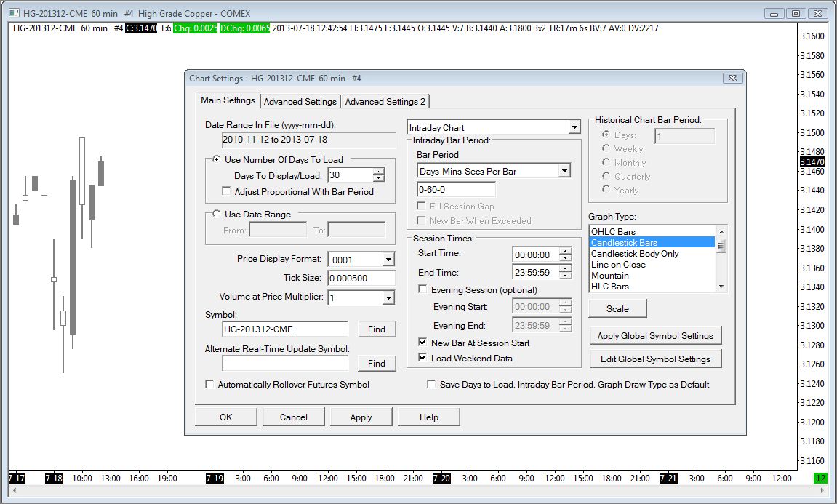837x504 pixels.
Task: Click Edit Global Symbol Settings
Action: [655, 359]
